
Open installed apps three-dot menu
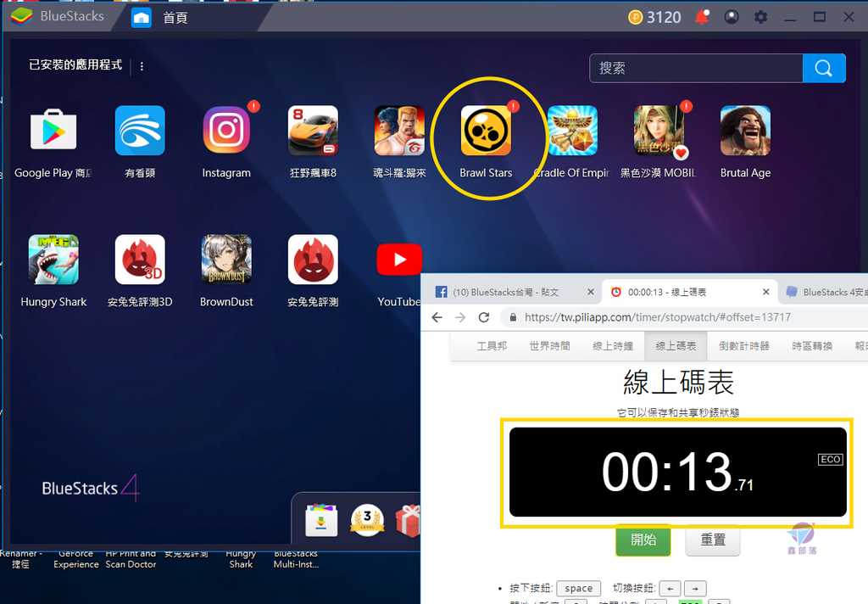tap(142, 66)
